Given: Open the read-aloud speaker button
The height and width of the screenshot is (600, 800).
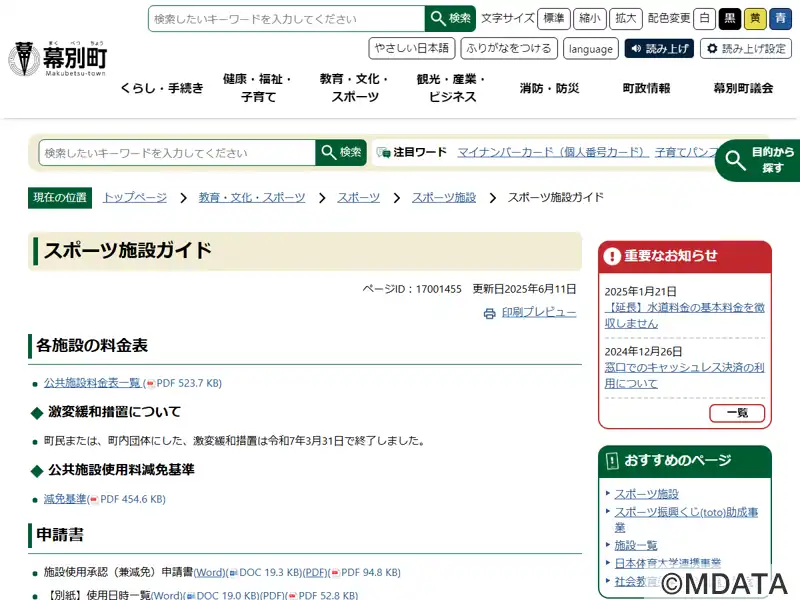Looking at the screenshot, I should 659,48.
